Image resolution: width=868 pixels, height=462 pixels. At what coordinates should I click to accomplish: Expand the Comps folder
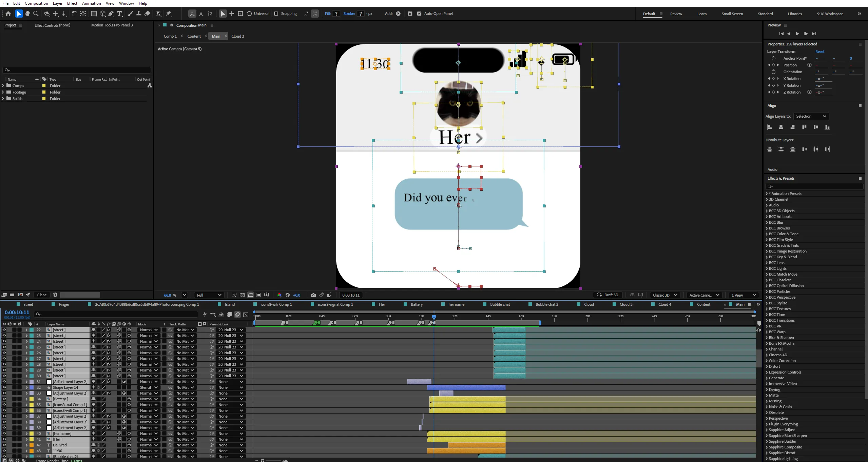(3, 86)
